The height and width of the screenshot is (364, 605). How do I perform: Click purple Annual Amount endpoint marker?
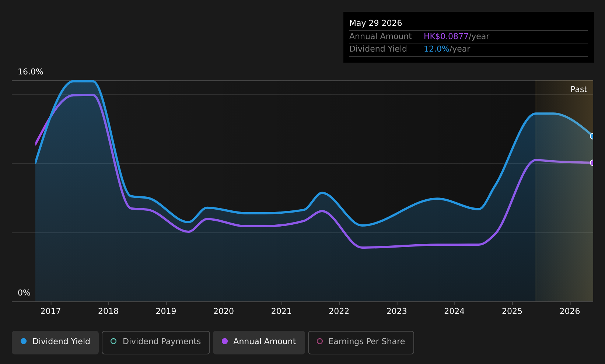pyautogui.click(x=592, y=163)
